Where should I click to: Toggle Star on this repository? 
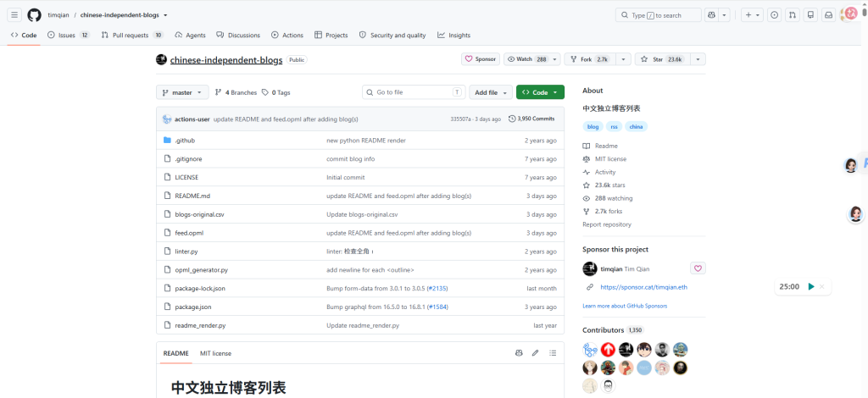pos(662,59)
